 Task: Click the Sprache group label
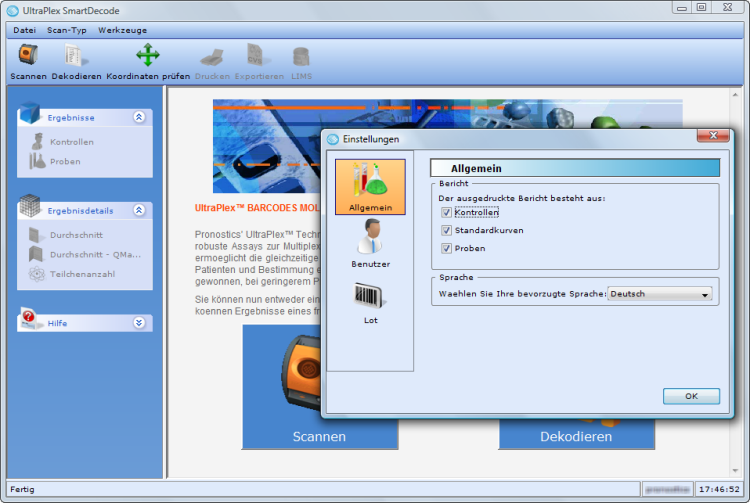[x=456, y=277]
